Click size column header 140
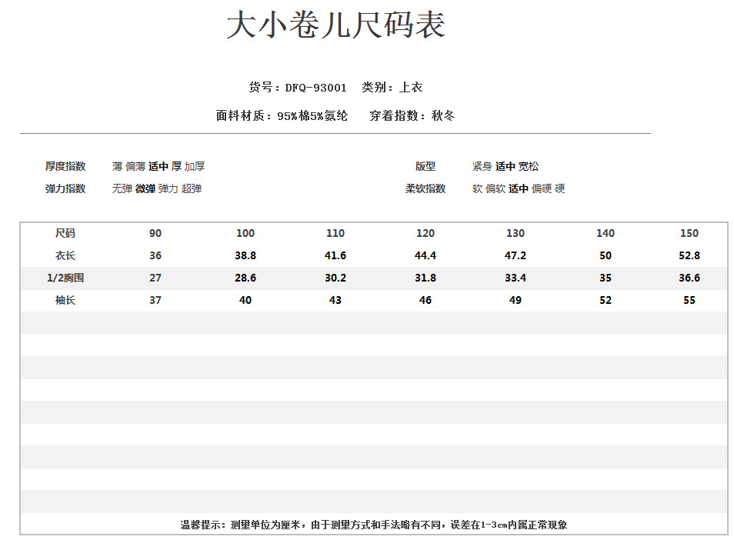The height and width of the screenshot is (560, 734). point(606,233)
